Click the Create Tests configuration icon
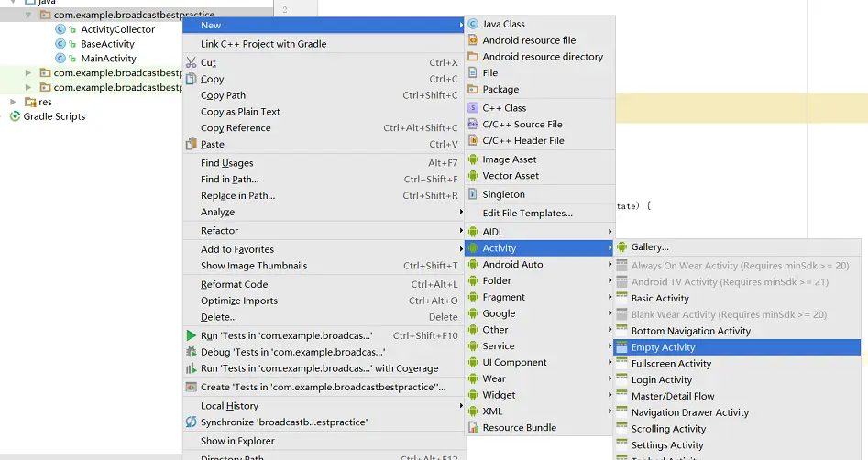The image size is (868, 460). tap(191, 387)
